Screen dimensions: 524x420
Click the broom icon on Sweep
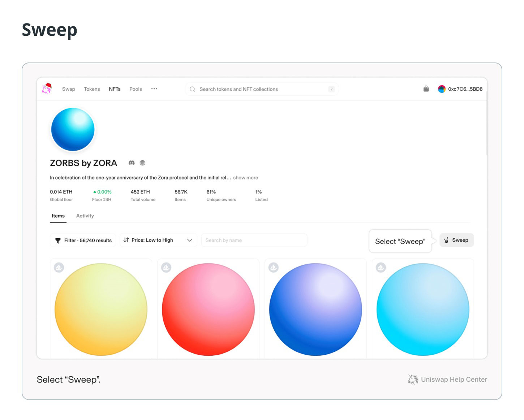pos(446,240)
